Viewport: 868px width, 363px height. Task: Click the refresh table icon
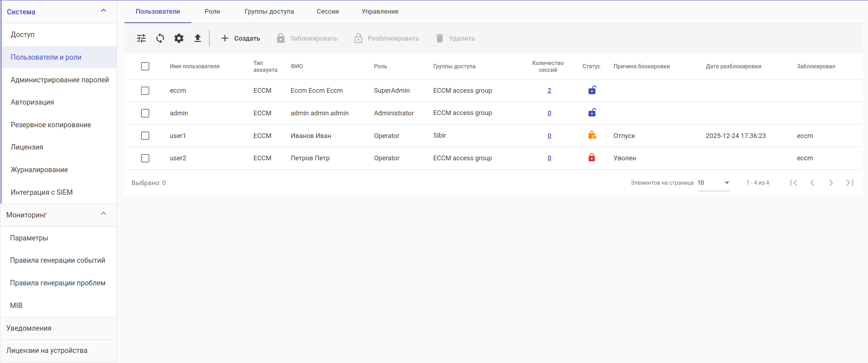pos(160,38)
